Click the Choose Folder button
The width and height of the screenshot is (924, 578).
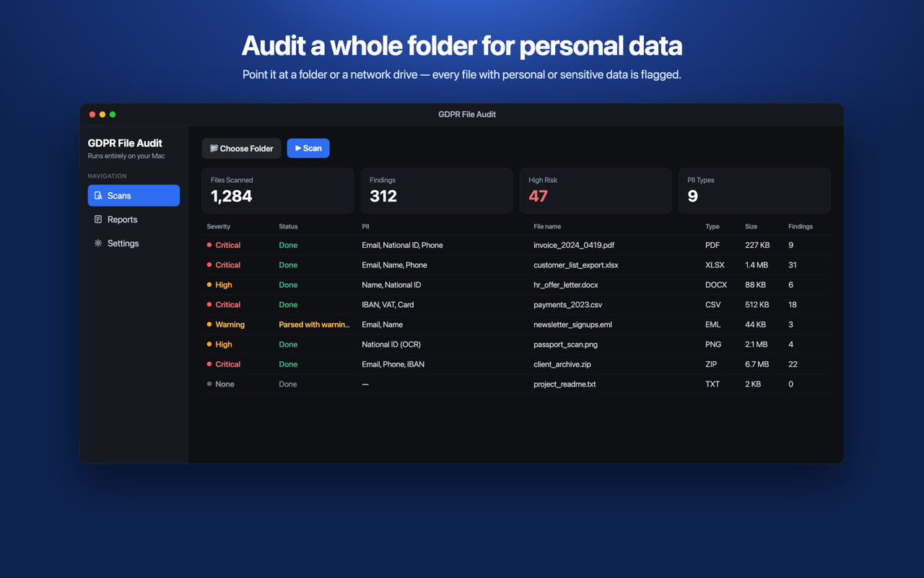242,148
